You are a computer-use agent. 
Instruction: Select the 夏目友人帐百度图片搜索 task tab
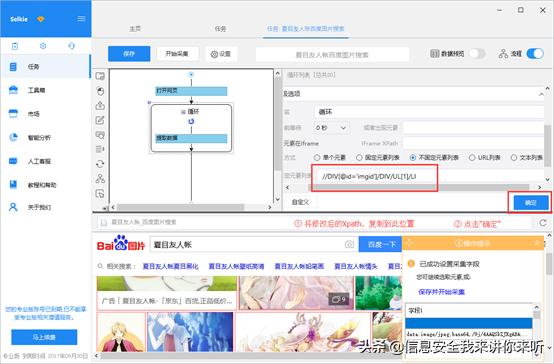(306, 29)
